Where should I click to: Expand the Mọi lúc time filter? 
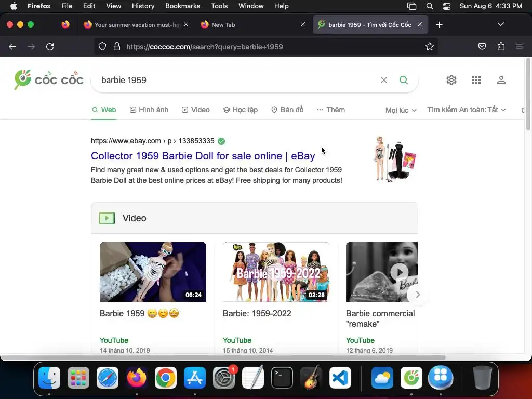click(401, 110)
